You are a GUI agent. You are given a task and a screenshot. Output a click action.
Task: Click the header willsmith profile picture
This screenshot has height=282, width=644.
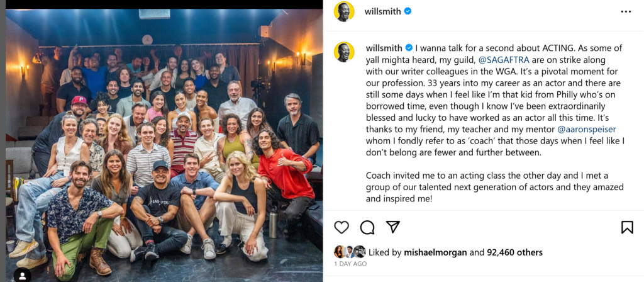(344, 11)
